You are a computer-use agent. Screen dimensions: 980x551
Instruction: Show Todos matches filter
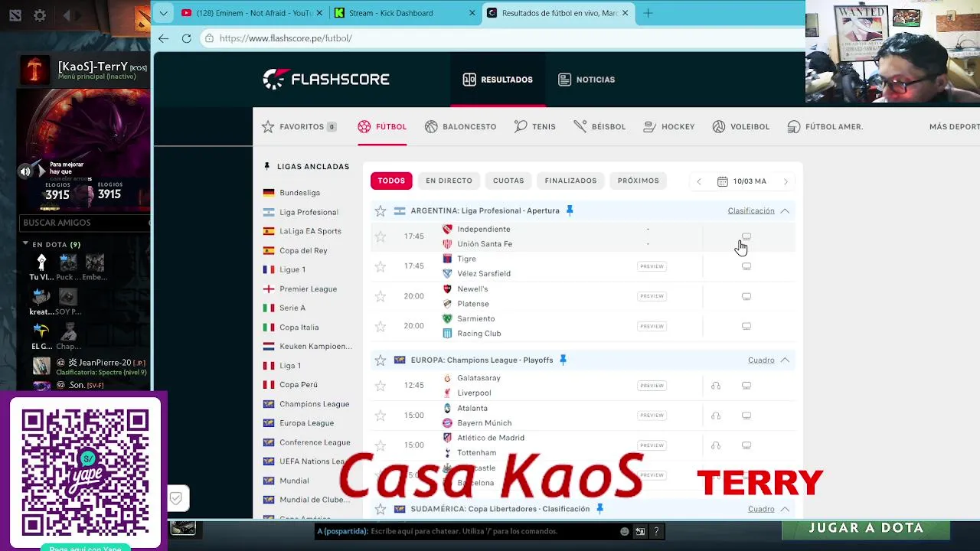[x=391, y=181]
